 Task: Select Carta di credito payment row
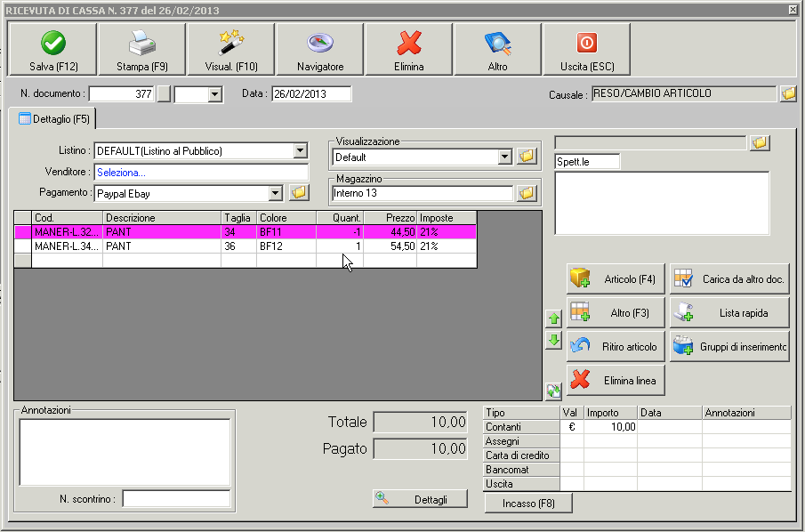coord(637,455)
